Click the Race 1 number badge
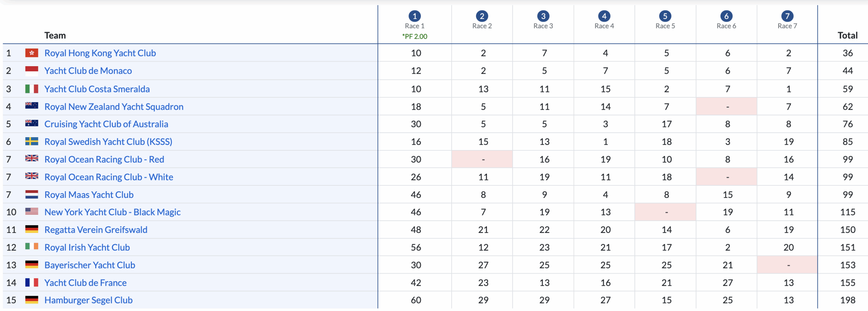Viewport: 868px width, 311px height. [x=414, y=16]
